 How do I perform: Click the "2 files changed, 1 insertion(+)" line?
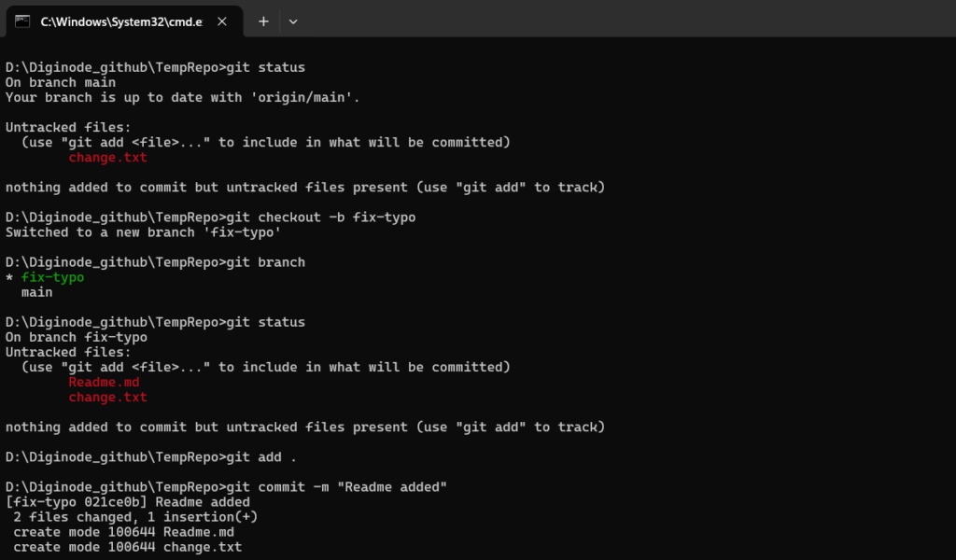[x=135, y=516]
